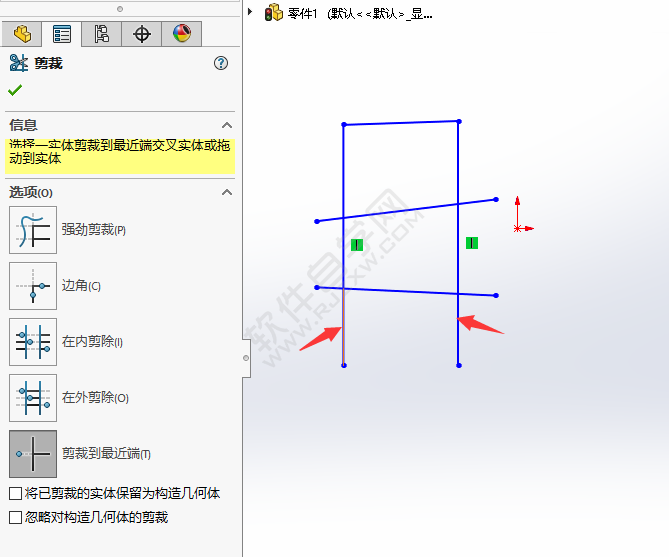This screenshot has width=669, height=557.
Task: Select the 在外剪除 trim outside option
Action: (33, 398)
